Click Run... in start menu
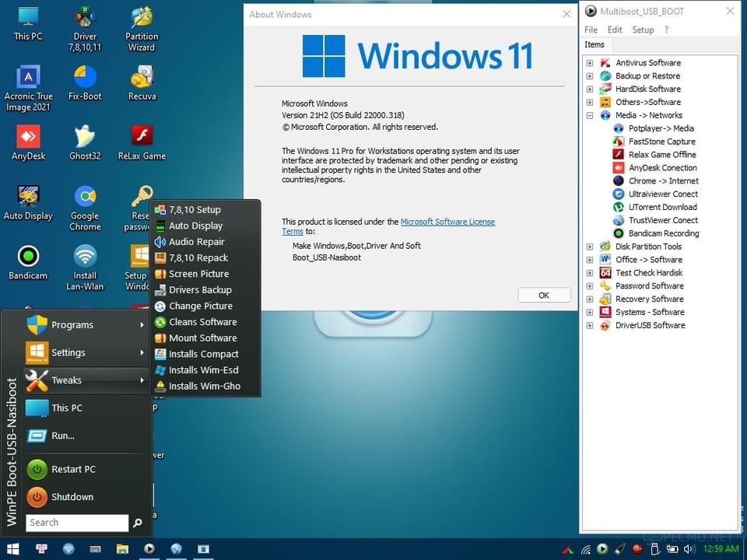Screen dimensions: 747x560 point(86,436)
